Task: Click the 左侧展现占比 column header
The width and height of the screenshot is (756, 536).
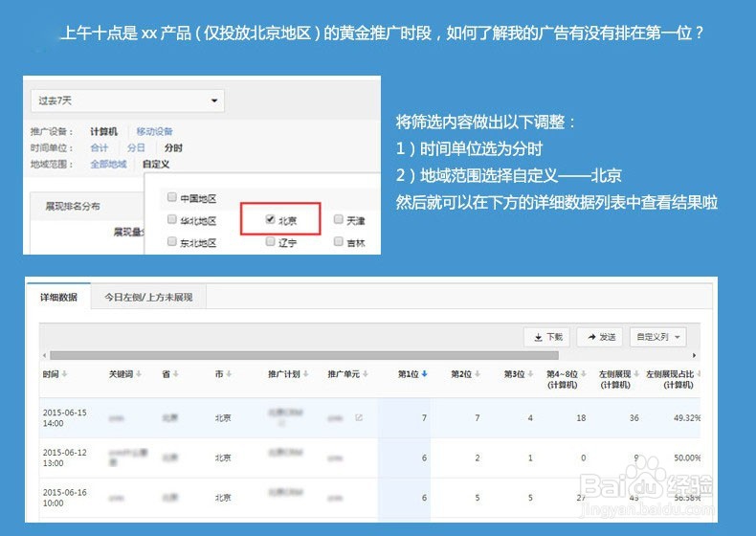Action: (x=670, y=379)
